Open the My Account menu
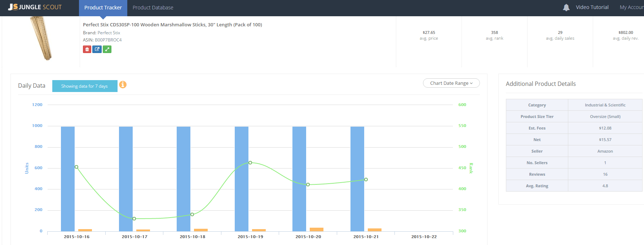 coord(632,7)
